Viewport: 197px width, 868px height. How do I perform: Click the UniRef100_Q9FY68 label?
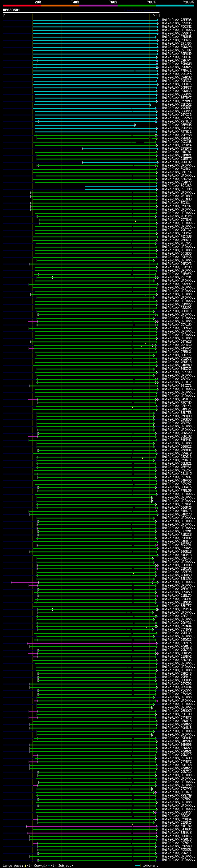177,135
